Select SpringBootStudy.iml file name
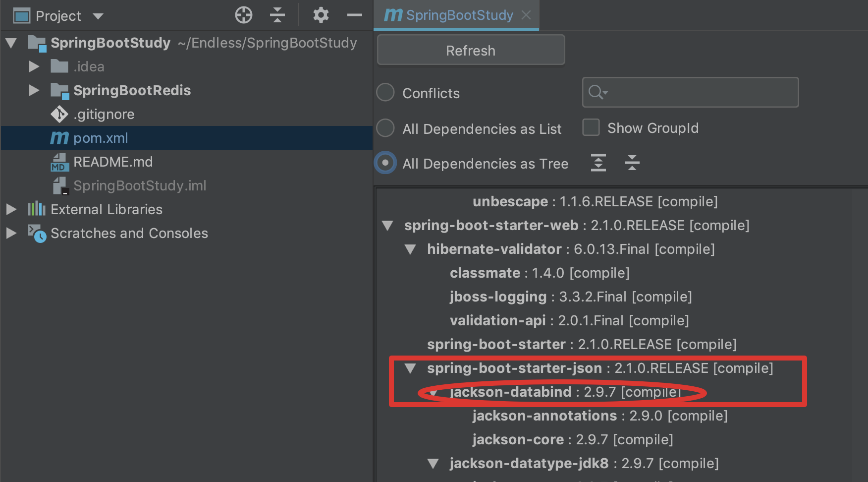 tap(140, 185)
